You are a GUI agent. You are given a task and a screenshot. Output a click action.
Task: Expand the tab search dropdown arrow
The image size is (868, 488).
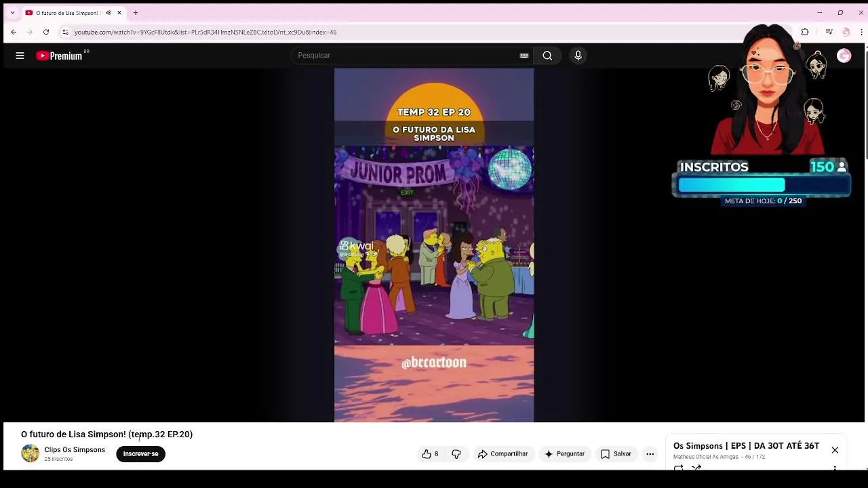[x=12, y=13]
